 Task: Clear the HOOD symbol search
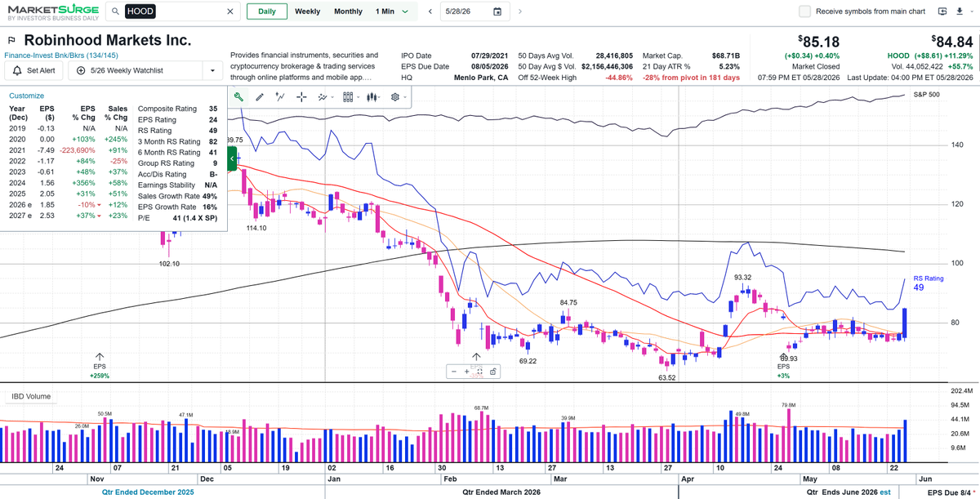[x=230, y=11]
